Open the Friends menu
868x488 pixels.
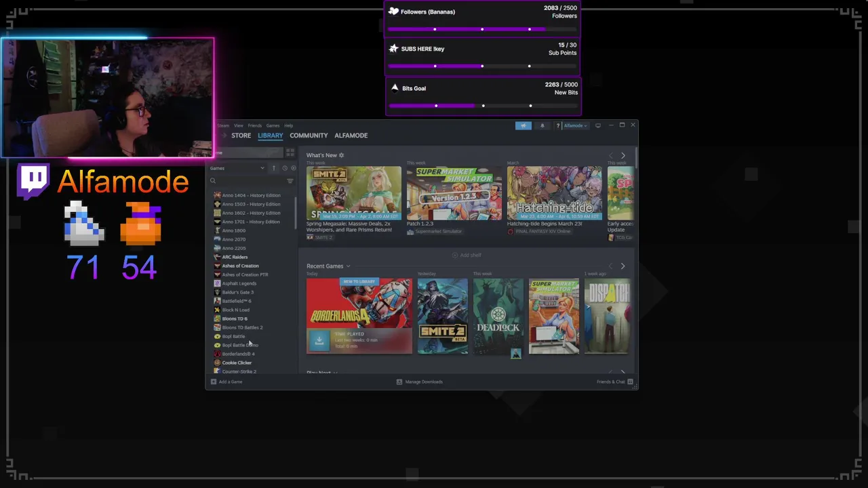click(x=254, y=125)
